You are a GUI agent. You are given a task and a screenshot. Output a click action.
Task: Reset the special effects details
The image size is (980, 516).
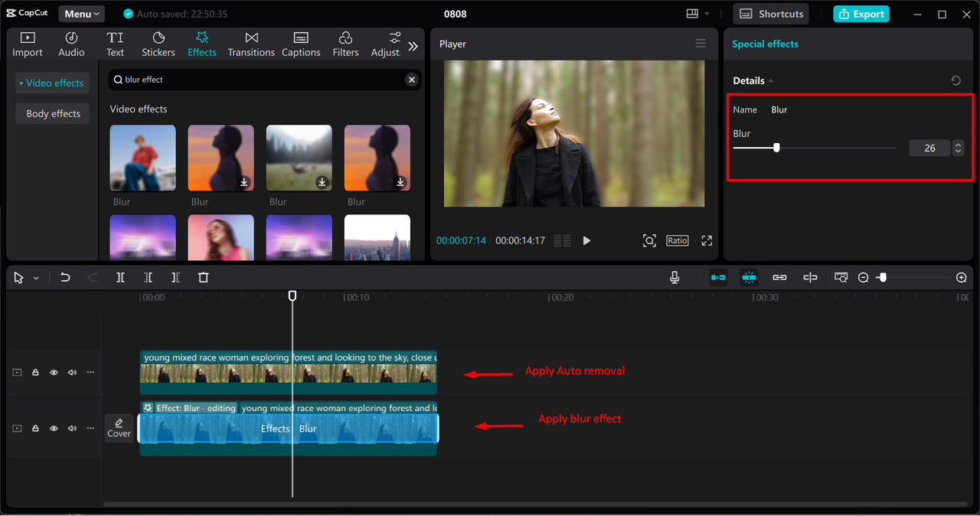pyautogui.click(x=955, y=80)
